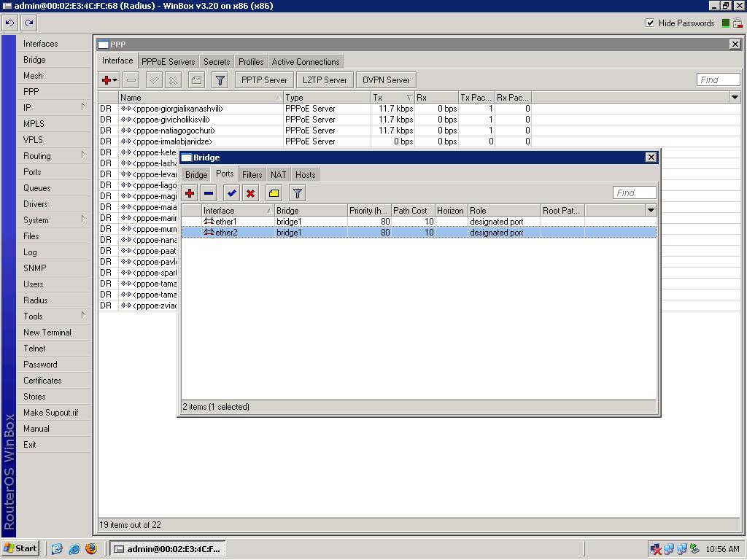This screenshot has width=747, height=560.
Task: Click the green load indicator icon
Action: (x=726, y=23)
